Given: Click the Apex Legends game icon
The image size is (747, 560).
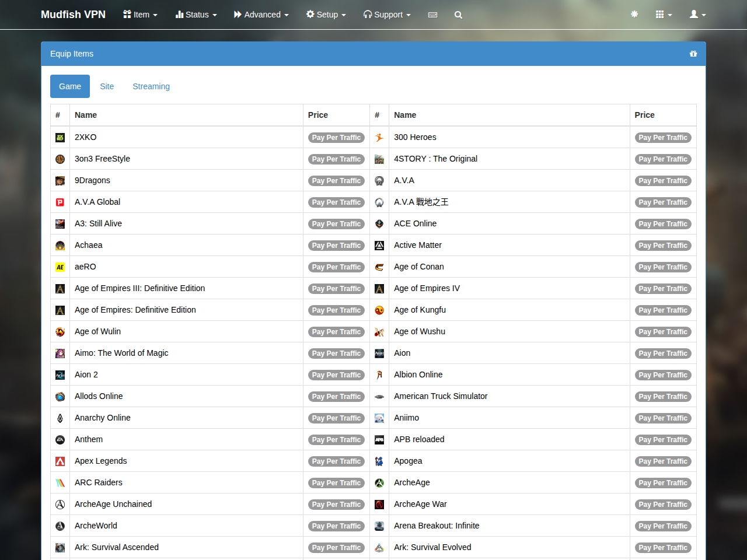Looking at the screenshot, I should [60, 461].
